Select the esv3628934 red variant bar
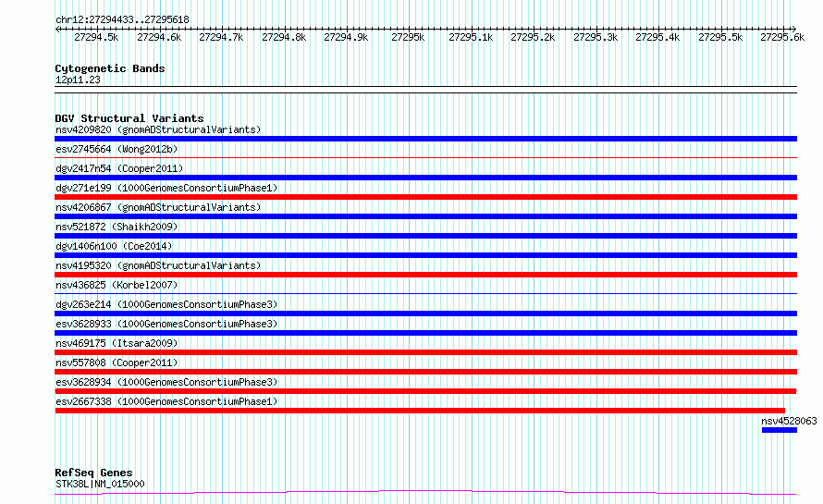The image size is (823, 504). tap(425, 391)
